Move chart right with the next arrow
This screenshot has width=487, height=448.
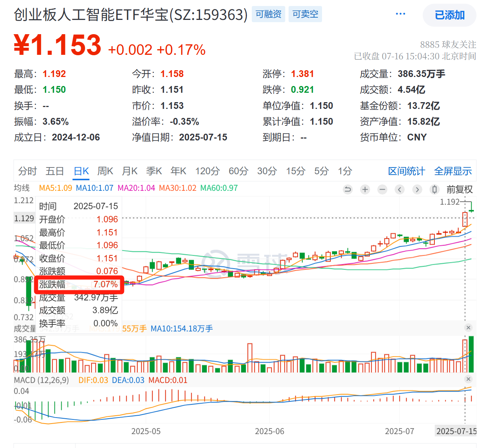(417, 189)
